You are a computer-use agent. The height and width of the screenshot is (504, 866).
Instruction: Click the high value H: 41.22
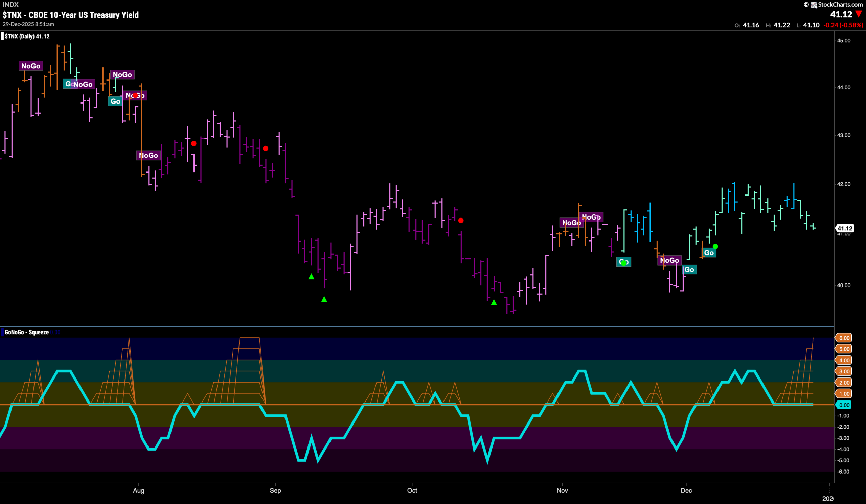778,25
